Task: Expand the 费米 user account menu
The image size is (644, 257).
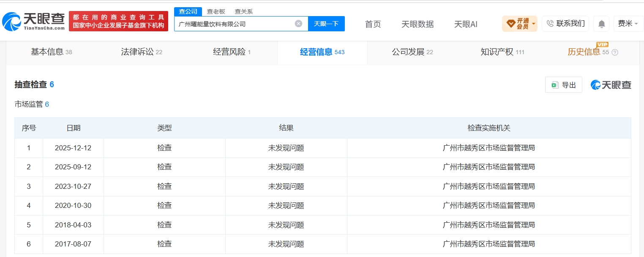Action: (x=628, y=24)
